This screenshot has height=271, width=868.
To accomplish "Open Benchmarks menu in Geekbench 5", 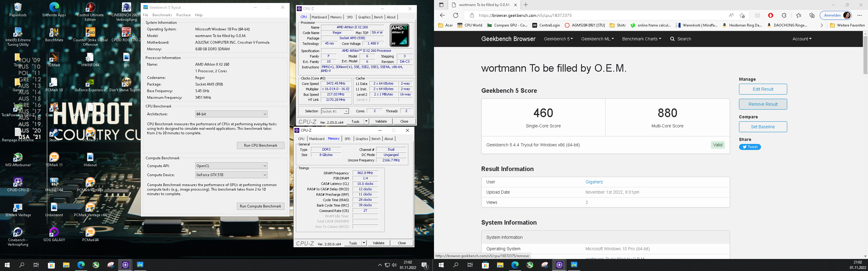I will 162,15.
